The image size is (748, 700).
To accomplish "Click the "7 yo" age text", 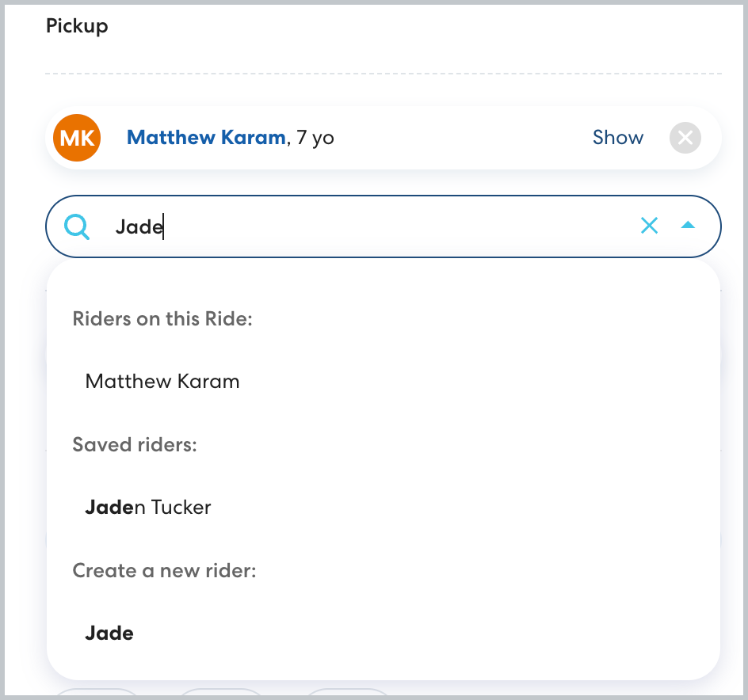I will coord(315,138).
